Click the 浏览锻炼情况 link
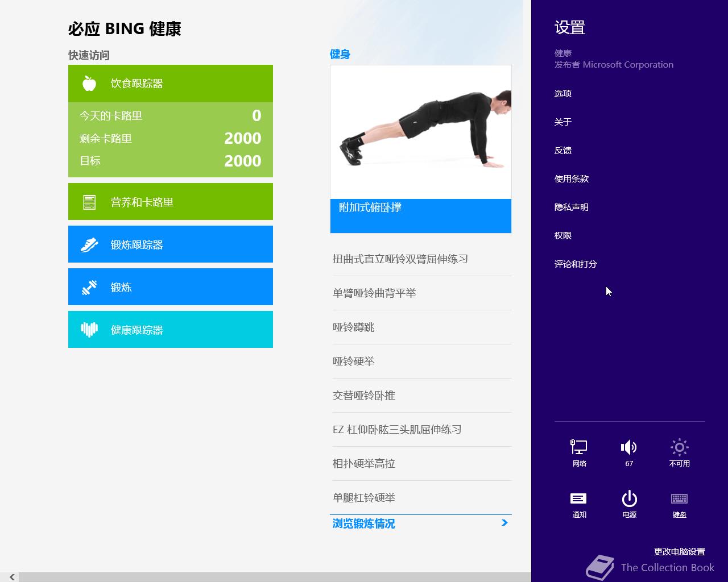This screenshot has height=582, width=728. coord(364,524)
